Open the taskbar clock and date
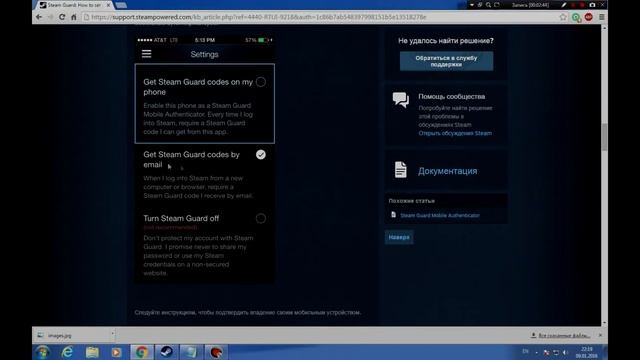 coord(587,352)
